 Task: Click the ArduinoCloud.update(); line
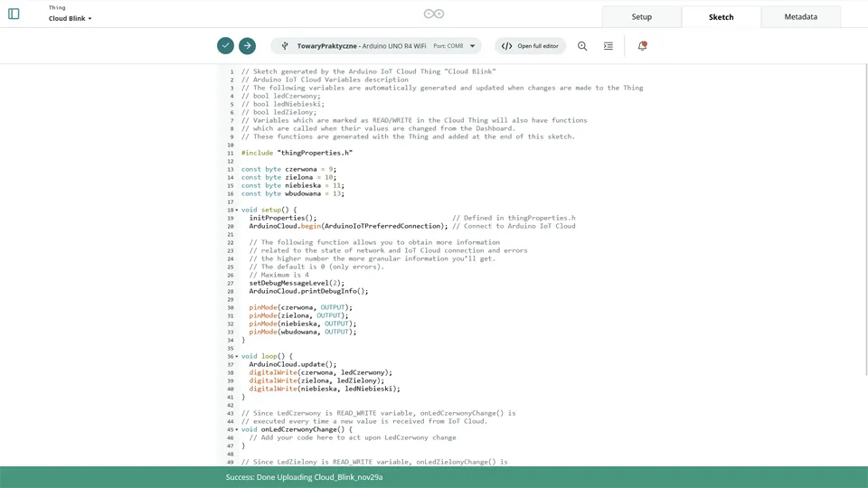point(292,364)
